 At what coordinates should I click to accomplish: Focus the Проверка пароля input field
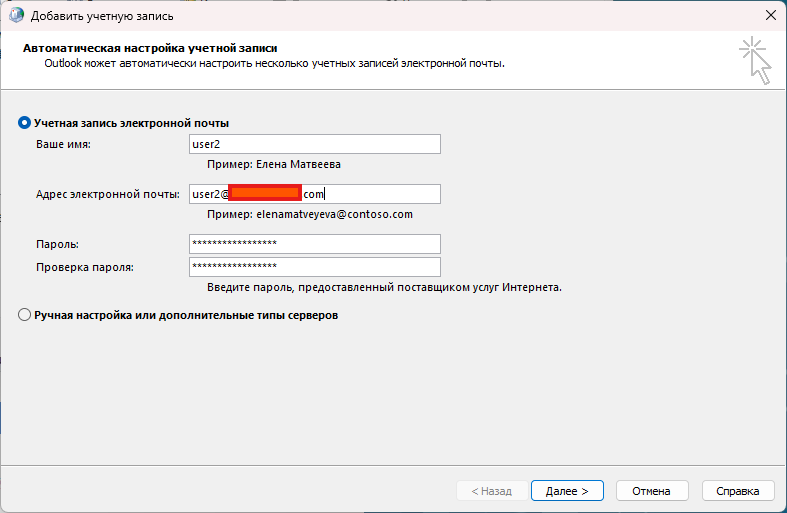(314, 267)
